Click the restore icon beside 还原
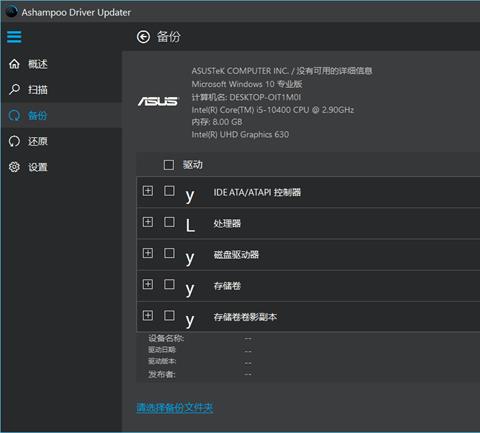The width and height of the screenshot is (480, 433). point(14,141)
